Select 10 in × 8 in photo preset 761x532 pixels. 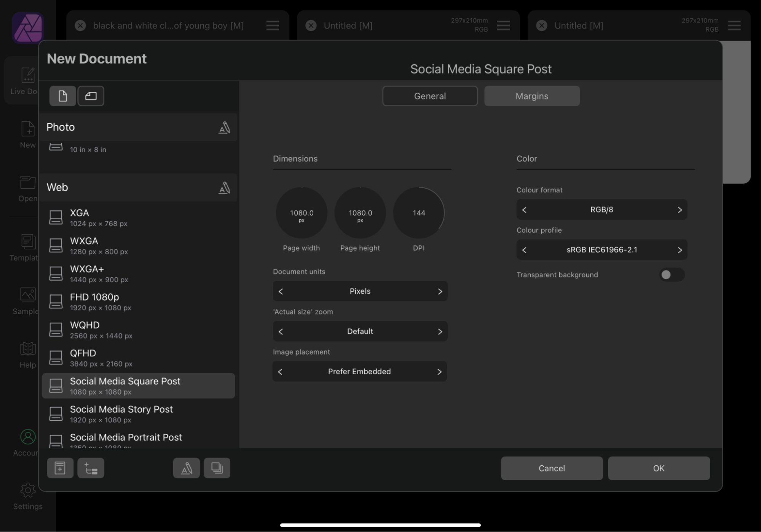[138, 148]
